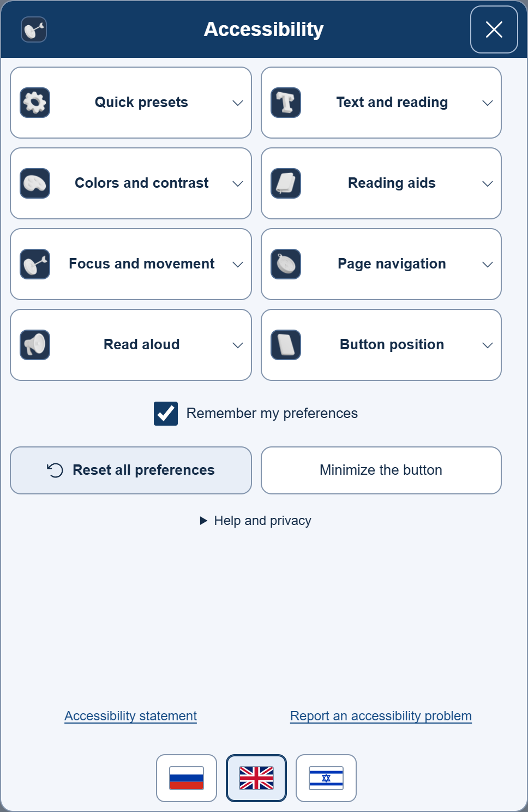Open Report an accessibility problem link
Screen dimensions: 528x812
coord(381,716)
